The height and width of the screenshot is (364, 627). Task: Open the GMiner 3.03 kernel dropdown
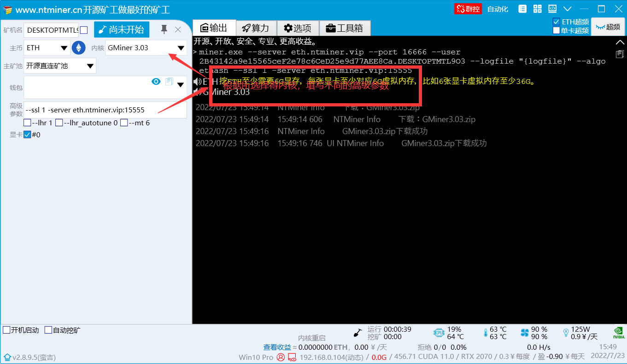(x=146, y=48)
